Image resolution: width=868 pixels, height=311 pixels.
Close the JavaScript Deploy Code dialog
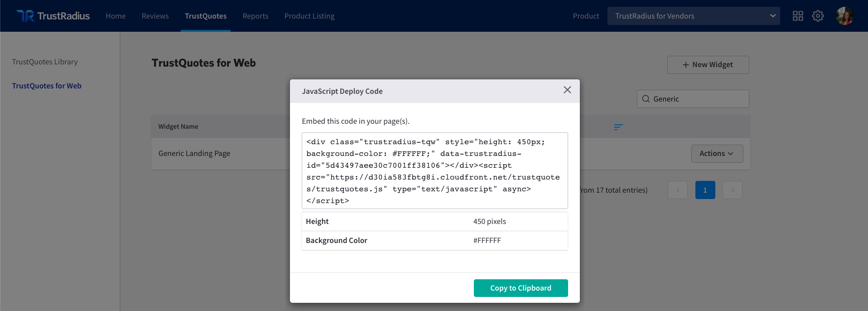coord(567,90)
